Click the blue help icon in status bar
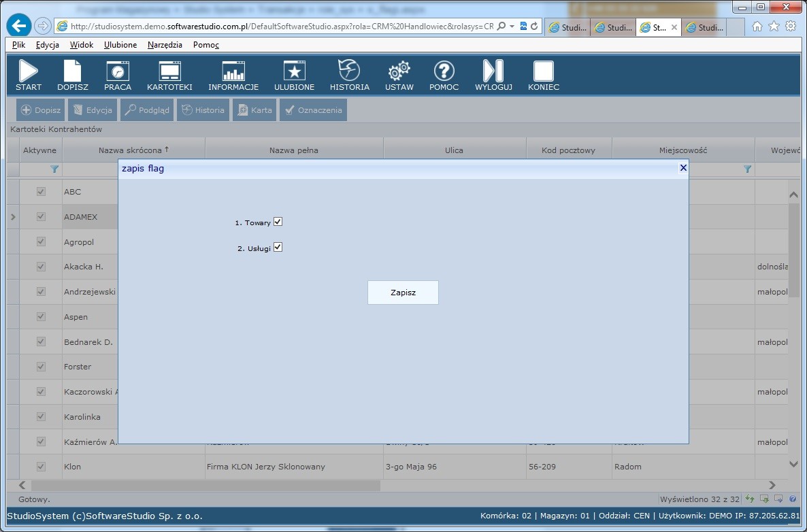The width and height of the screenshot is (807, 532). 793,499
